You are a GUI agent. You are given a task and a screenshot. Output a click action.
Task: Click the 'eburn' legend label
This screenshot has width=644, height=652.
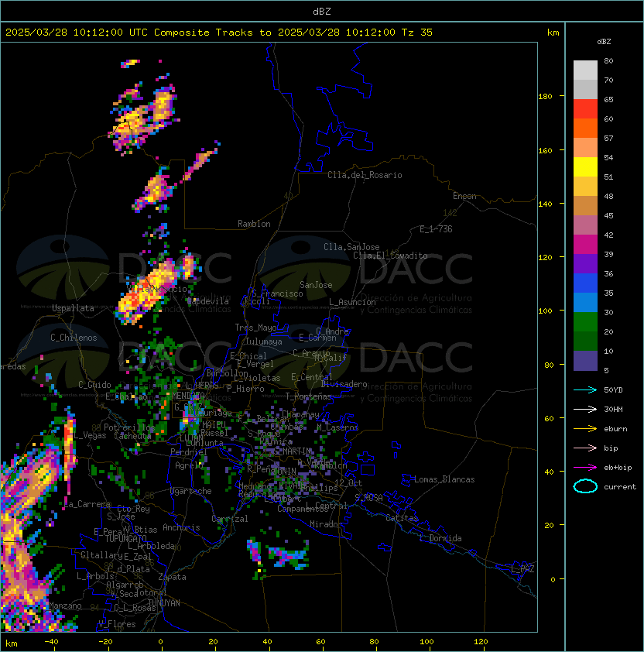615,429
